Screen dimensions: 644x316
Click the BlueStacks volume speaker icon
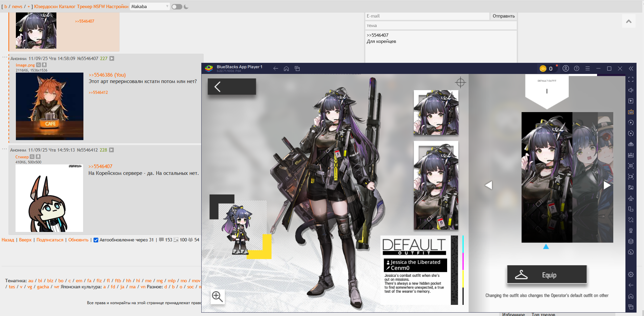click(631, 90)
